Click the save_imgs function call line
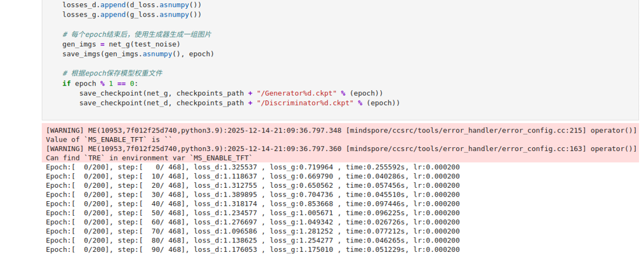644x257 pixels. pos(138,54)
